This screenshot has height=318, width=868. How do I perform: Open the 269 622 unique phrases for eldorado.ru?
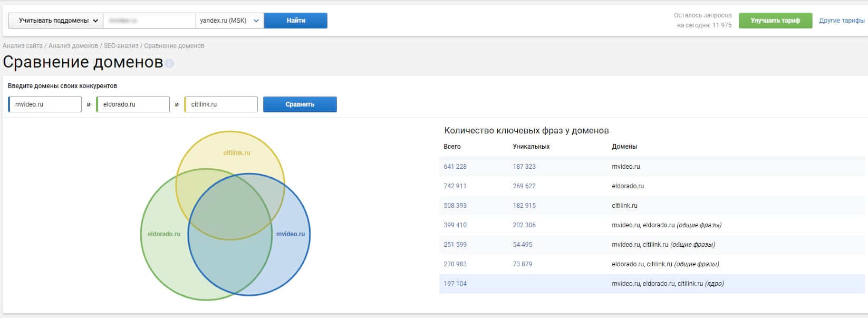[x=524, y=186]
